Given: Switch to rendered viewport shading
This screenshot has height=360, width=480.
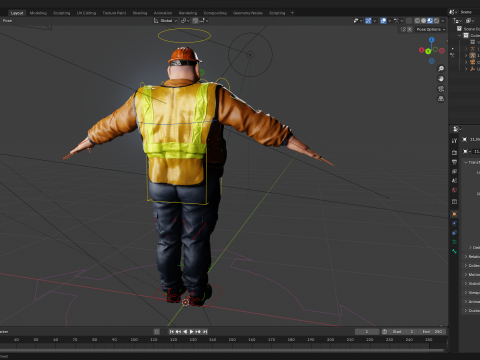Looking at the screenshot, I should coord(436,21).
